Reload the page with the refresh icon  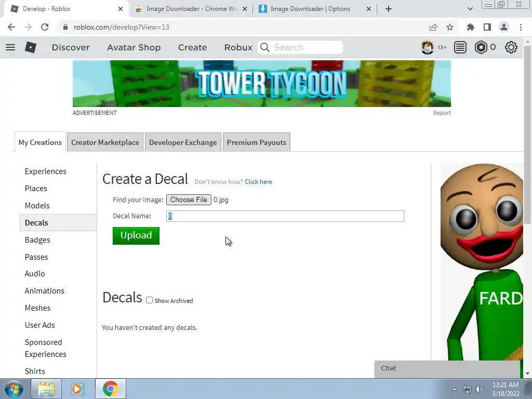45,27
